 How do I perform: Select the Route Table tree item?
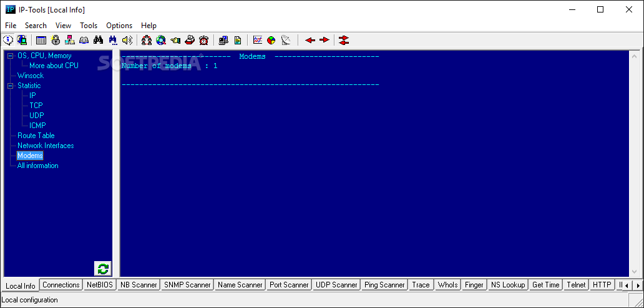point(36,136)
